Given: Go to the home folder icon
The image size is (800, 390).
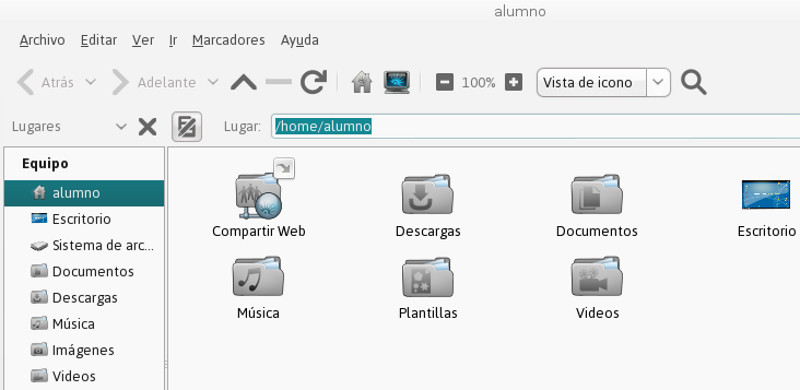Looking at the screenshot, I should (x=362, y=82).
